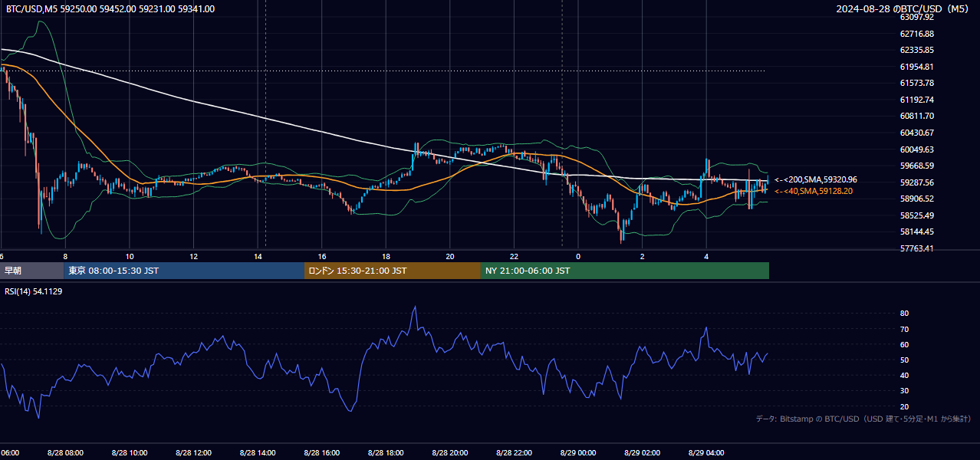980x460 pixels.
Task: Click the price axis value 58906.52
Action: click(x=917, y=199)
